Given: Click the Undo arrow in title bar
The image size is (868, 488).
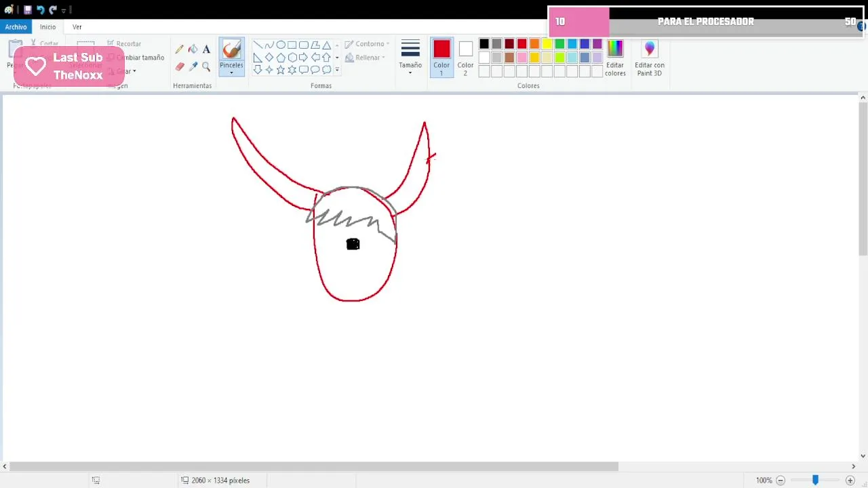Looking at the screenshot, I should 40,9.
